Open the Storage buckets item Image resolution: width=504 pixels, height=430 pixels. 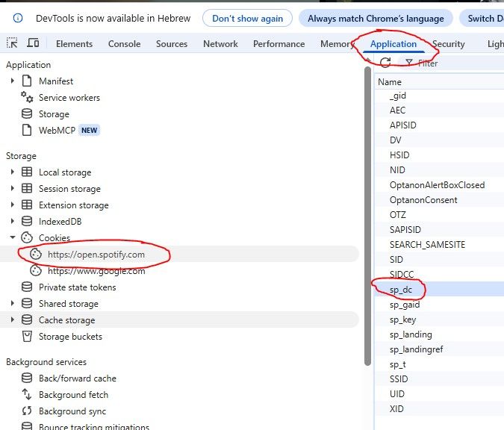click(x=70, y=337)
